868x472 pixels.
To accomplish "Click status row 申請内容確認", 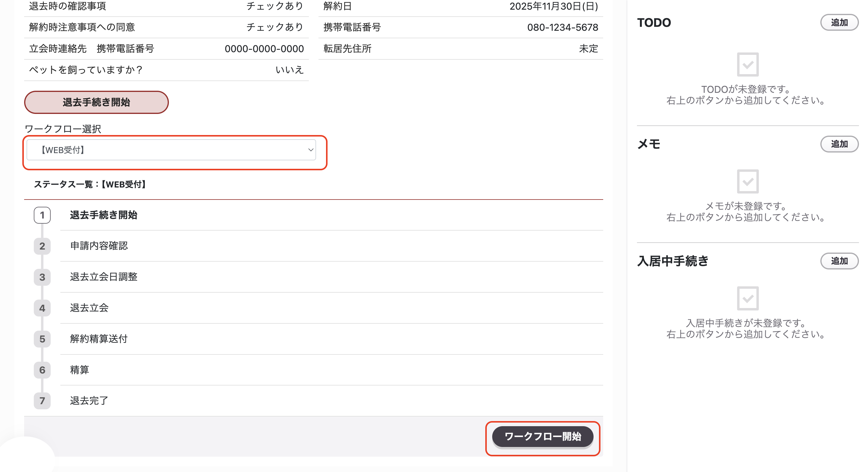I will 331,246.
